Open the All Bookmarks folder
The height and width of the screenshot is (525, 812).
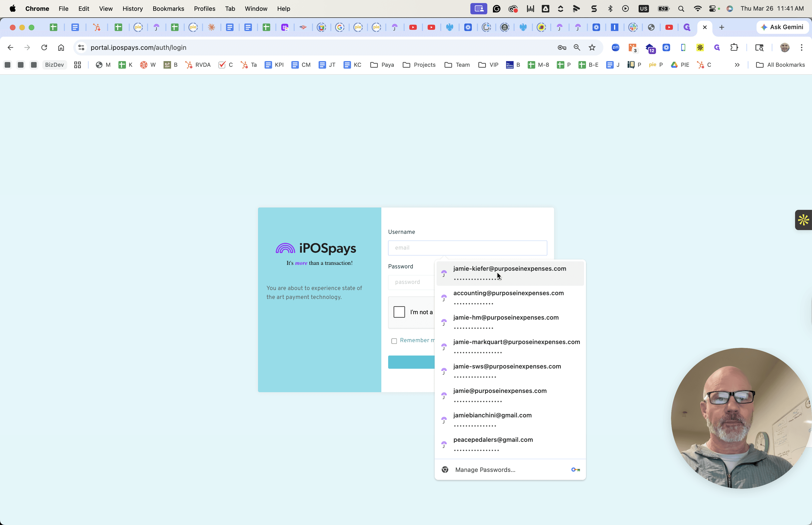point(780,65)
